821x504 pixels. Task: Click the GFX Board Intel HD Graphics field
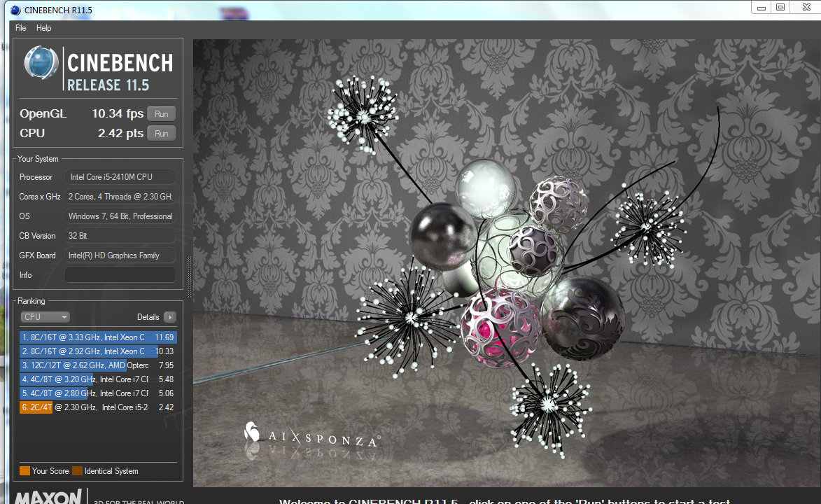coord(120,255)
